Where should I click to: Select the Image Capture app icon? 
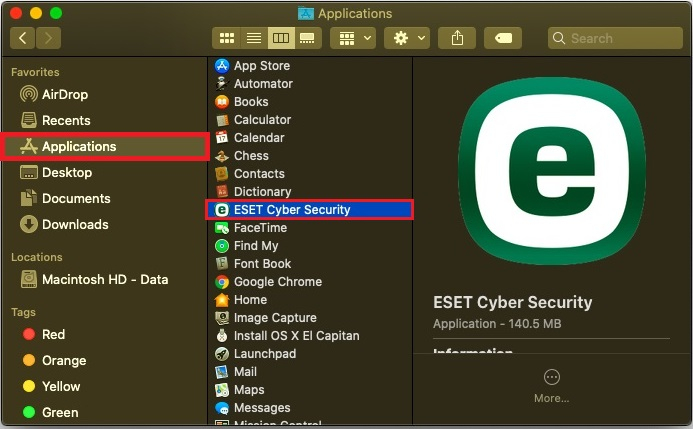pyautogui.click(x=222, y=318)
